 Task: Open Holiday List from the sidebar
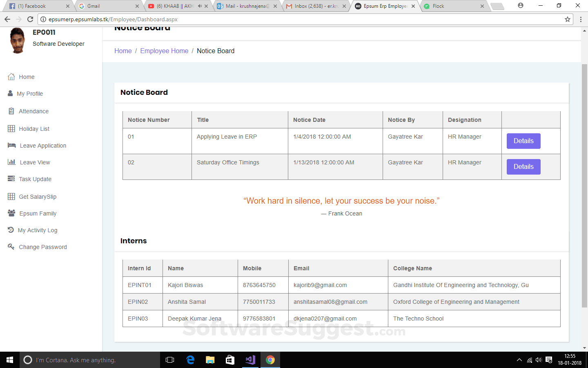[34, 128]
